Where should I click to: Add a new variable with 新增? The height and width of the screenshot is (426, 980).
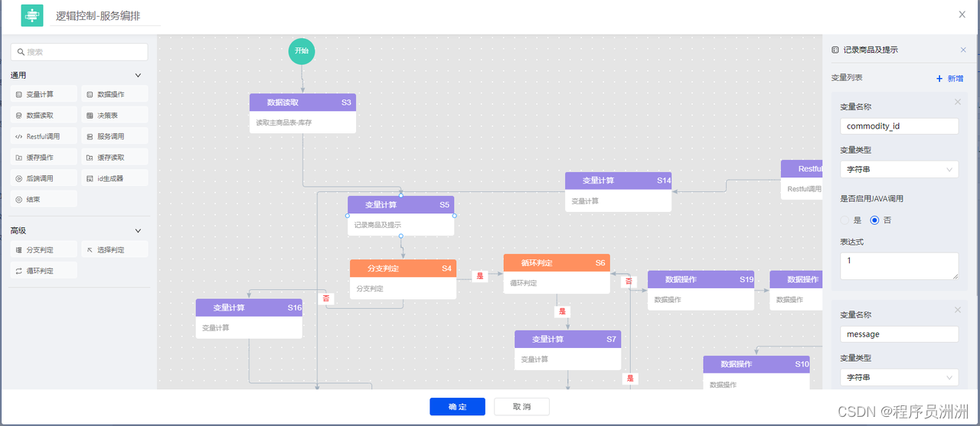click(x=949, y=79)
